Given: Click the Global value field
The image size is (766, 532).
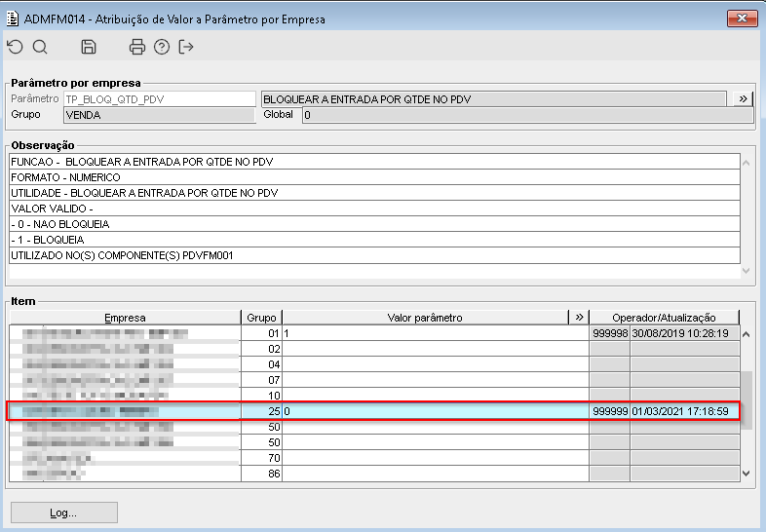Looking at the screenshot, I should coord(527,115).
